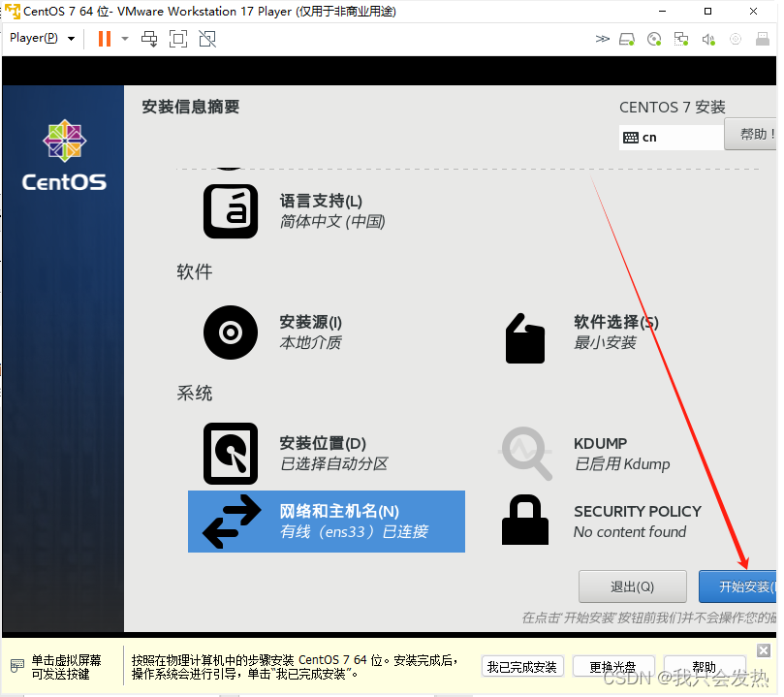Click the cn keyboard layout indicator

[672, 138]
